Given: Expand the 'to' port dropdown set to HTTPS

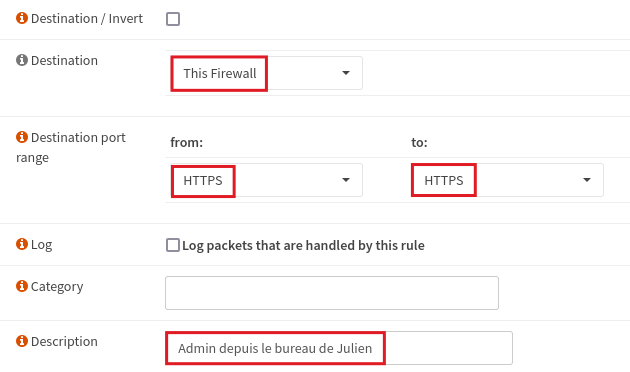Looking at the screenshot, I should click(507, 180).
